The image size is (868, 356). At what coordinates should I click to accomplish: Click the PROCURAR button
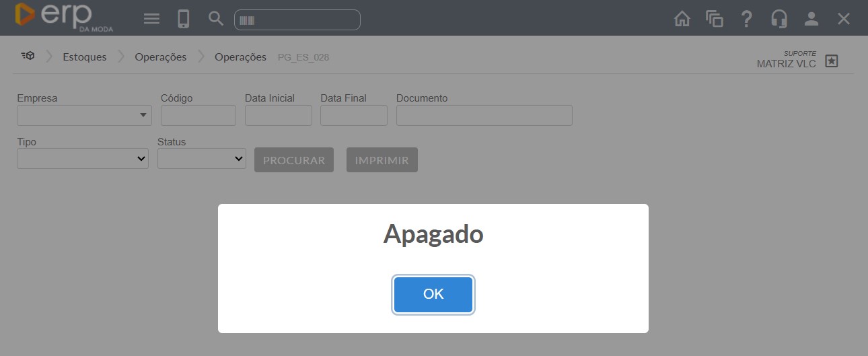(294, 160)
